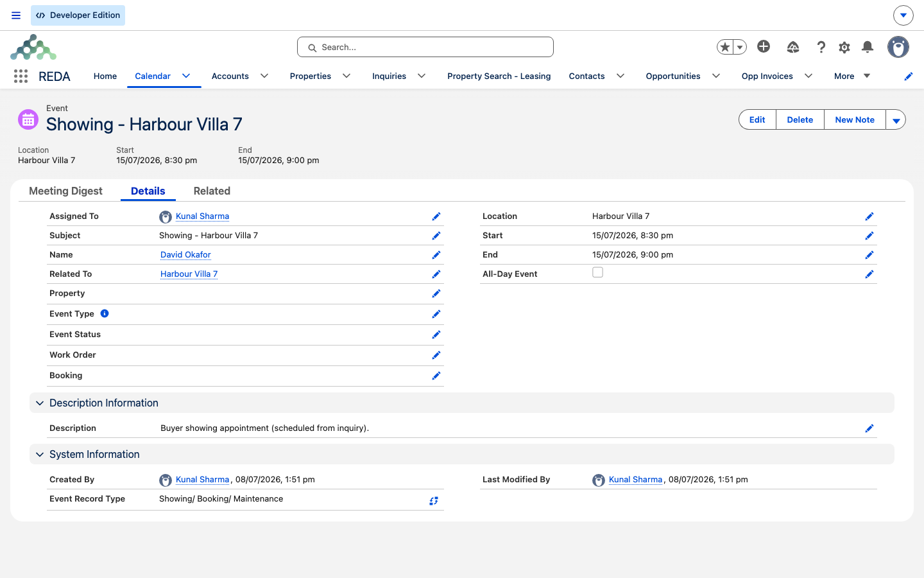The image size is (924, 578).
Task: Open Salesforce Guidance Center icon
Action: pyautogui.click(x=793, y=47)
